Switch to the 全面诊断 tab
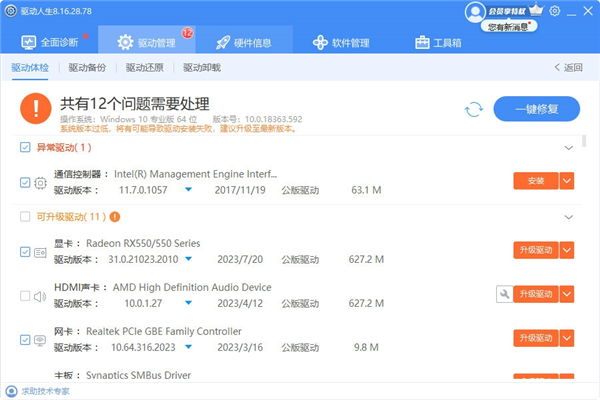Image resolution: width=600 pixels, height=400 pixels. 50,42
